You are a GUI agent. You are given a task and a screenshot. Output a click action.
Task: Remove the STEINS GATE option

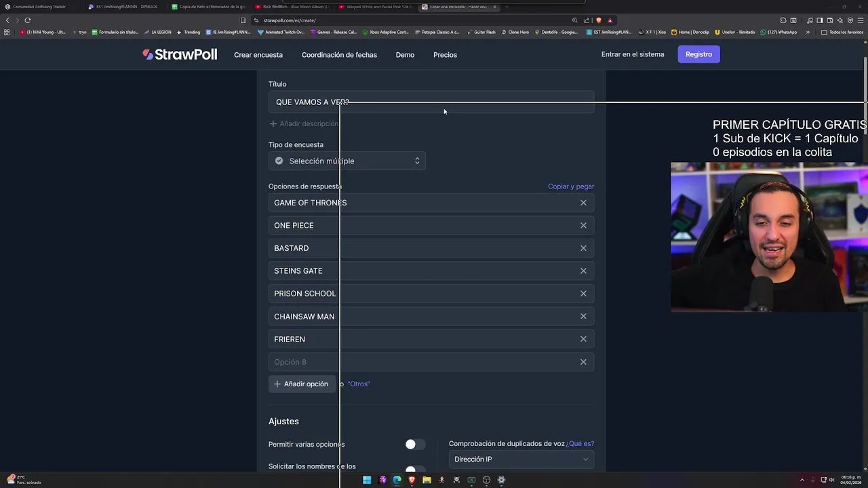(583, 271)
